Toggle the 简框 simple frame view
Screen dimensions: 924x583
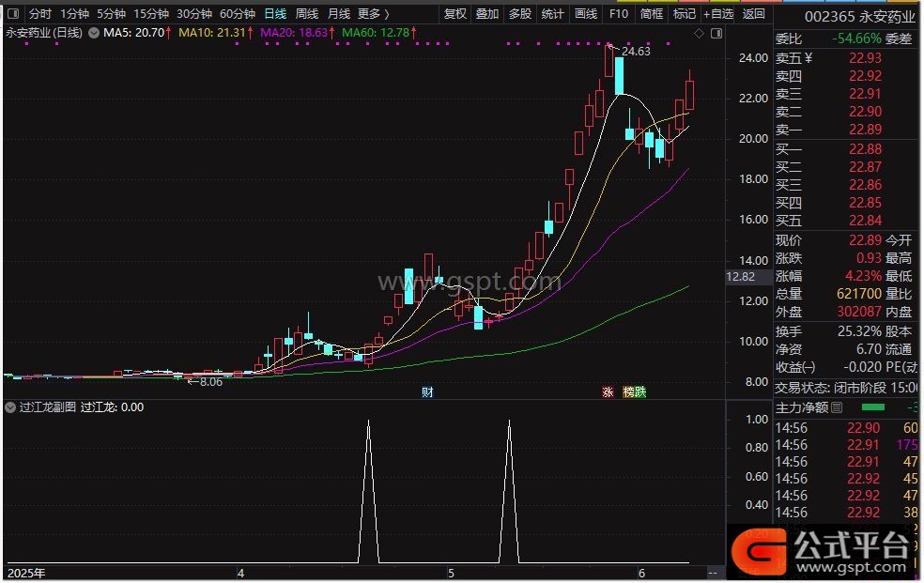(651, 13)
